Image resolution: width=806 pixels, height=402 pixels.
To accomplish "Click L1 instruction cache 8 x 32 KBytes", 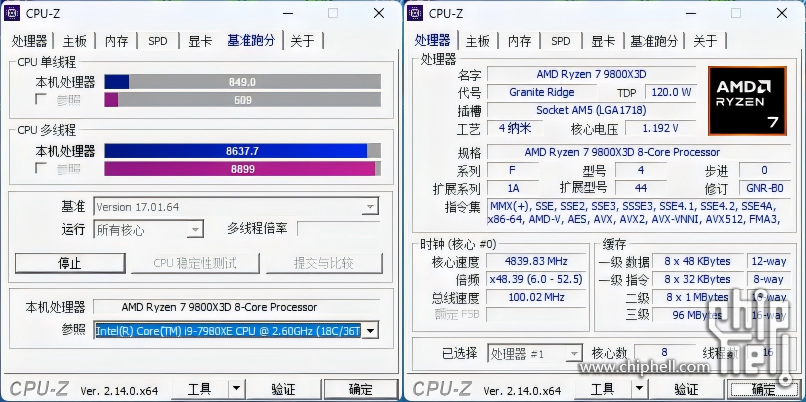I will click(697, 279).
